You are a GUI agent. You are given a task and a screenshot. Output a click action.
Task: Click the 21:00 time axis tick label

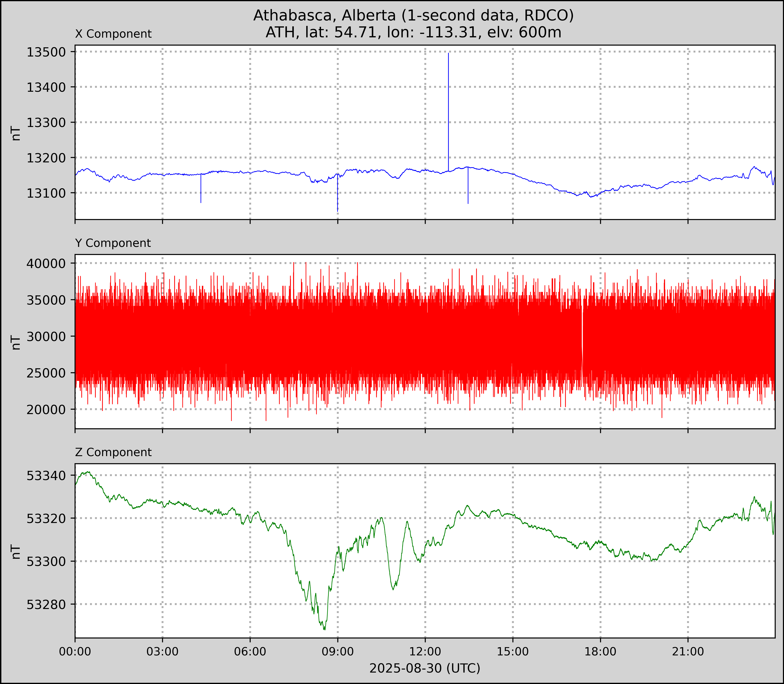point(688,652)
